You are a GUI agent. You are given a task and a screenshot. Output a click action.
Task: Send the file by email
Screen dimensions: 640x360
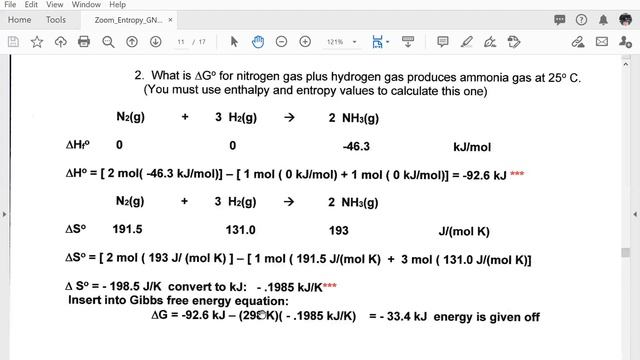click(x=602, y=42)
